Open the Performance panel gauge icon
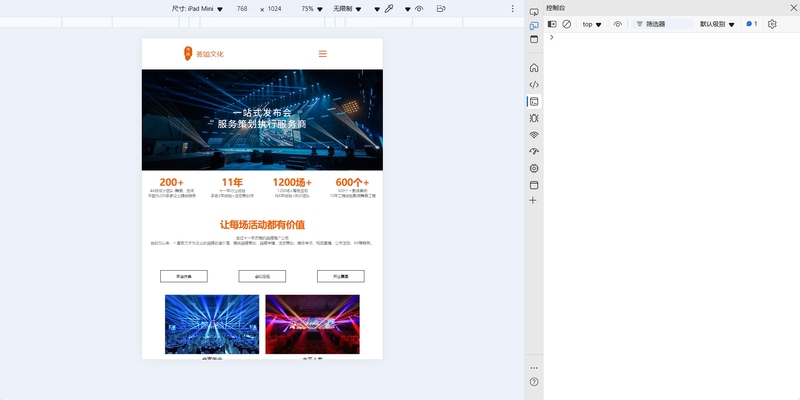The width and height of the screenshot is (800, 400). point(534,152)
